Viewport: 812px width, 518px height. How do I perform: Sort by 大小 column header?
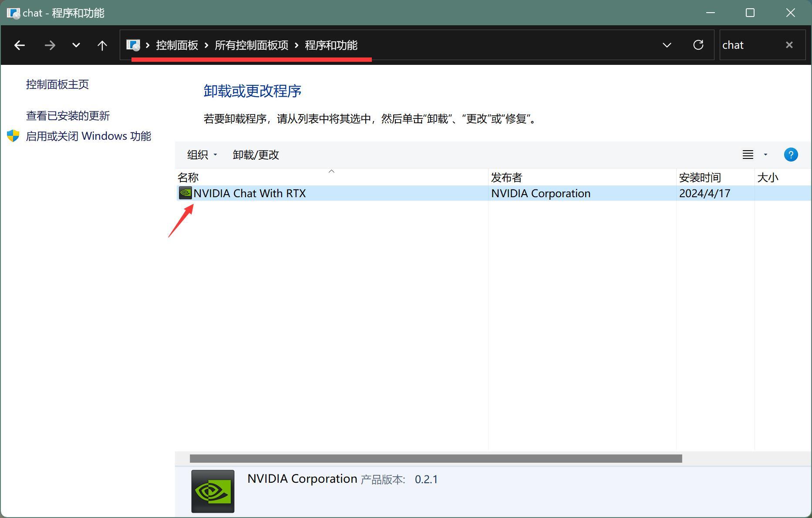point(783,177)
